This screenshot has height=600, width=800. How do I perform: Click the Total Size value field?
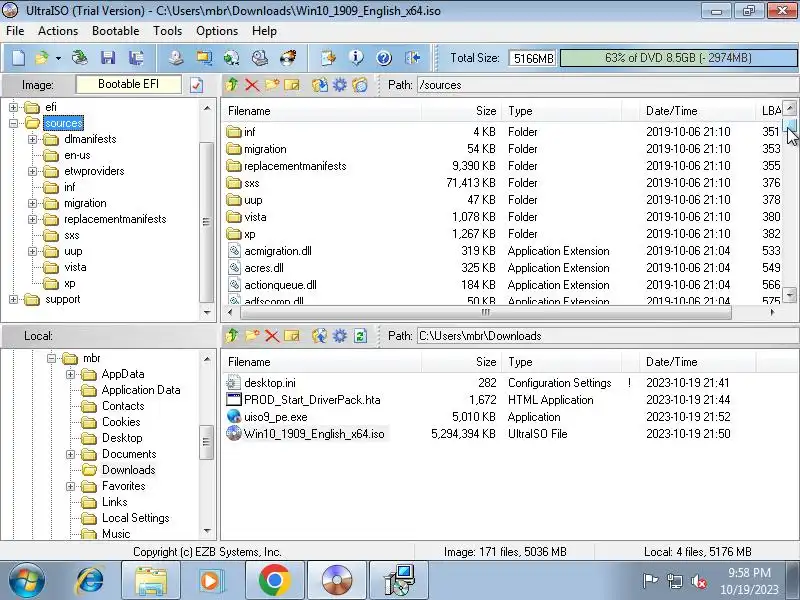pyautogui.click(x=533, y=58)
